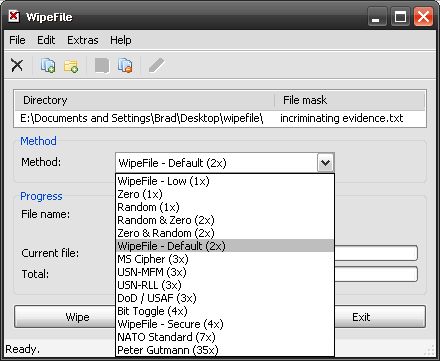Click the resize grip in status bar

click(430, 350)
